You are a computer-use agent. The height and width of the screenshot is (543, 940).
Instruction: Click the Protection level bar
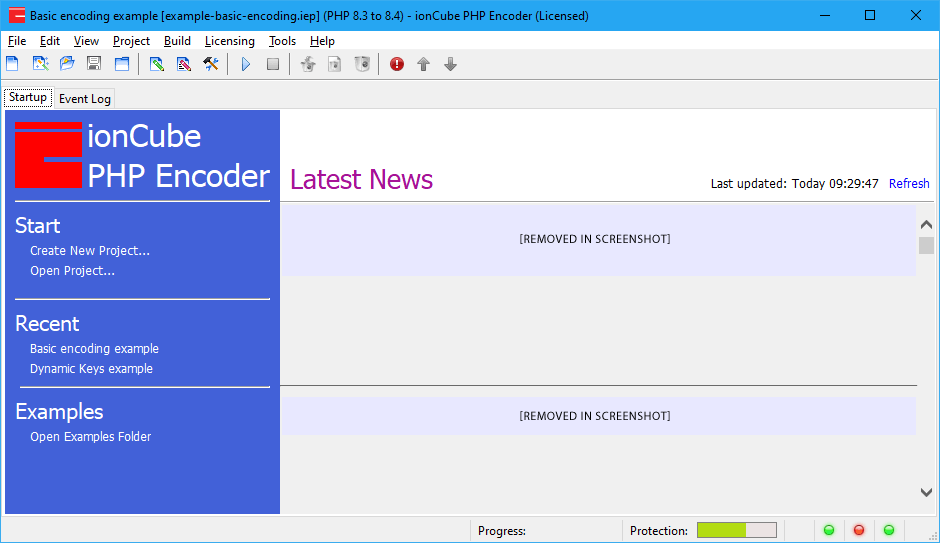pos(736,530)
